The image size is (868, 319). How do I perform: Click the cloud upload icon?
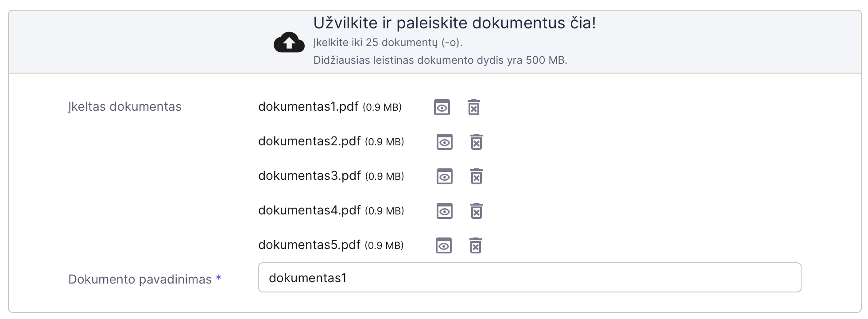click(x=289, y=43)
